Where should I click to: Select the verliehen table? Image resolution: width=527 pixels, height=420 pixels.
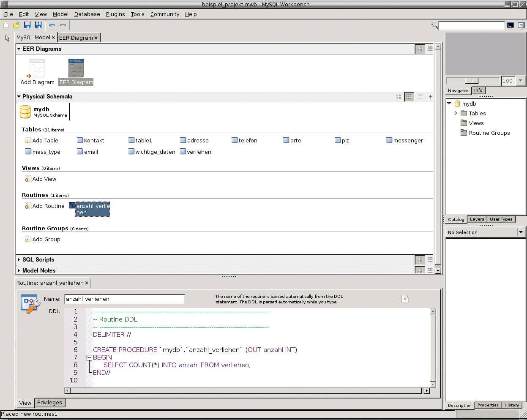[x=196, y=152]
